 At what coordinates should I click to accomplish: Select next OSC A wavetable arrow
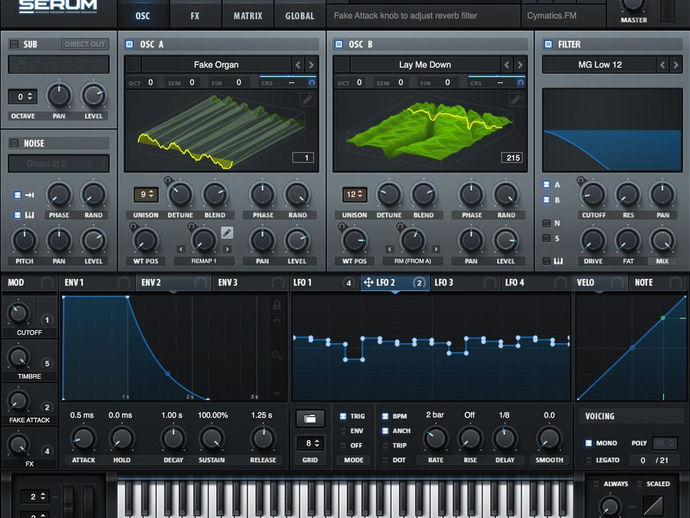(311, 65)
